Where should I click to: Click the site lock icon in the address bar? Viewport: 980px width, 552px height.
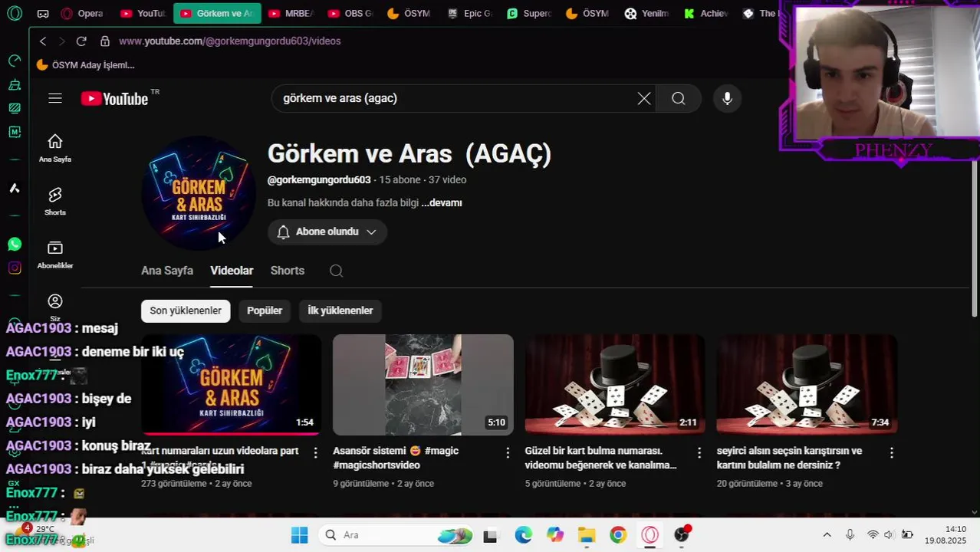tap(104, 41)
